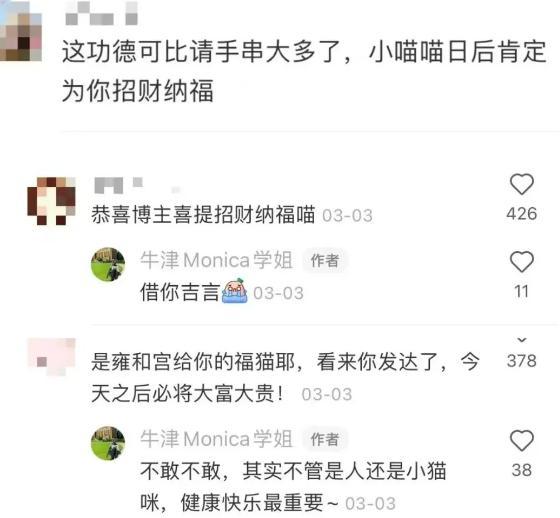Tap the 作者 badge in first reply
This screenshot has width=560, height=518.
point(325,260)
